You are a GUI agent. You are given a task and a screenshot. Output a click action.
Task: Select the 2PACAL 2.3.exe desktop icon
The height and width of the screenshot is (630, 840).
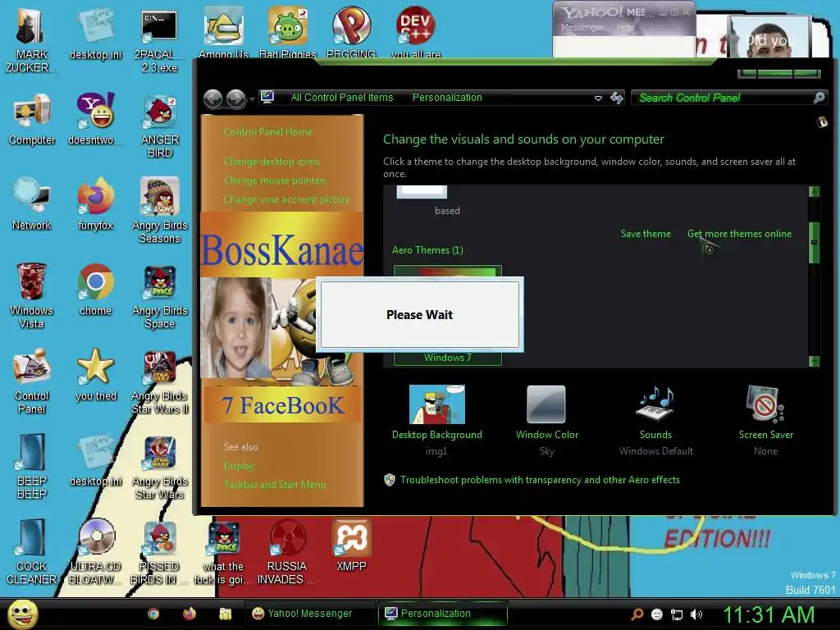(159, 40)
